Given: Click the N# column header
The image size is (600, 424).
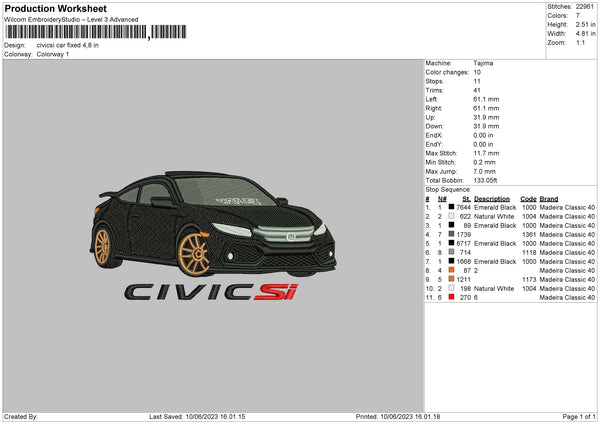Looking at the screenshot, I should pyautogui.click(x=442, y=199).
